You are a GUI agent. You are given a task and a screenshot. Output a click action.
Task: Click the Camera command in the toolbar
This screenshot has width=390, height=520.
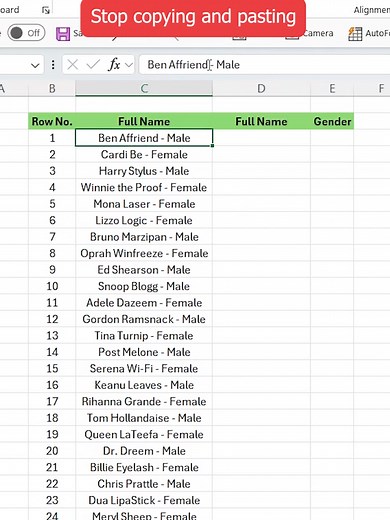point(318,33)
